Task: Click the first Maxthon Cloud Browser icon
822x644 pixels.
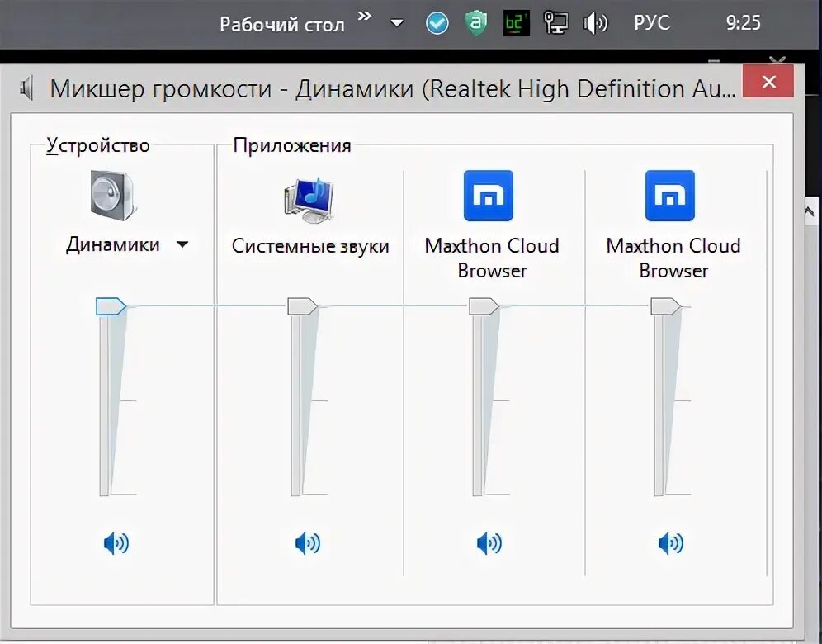Action: pyautogui.click(x=488, y=196)
